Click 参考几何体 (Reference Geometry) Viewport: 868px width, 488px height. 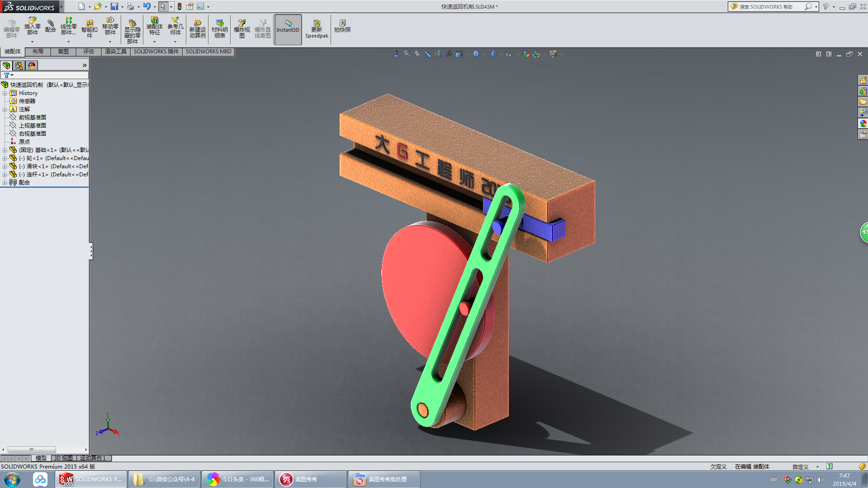(x=175, y=26)
